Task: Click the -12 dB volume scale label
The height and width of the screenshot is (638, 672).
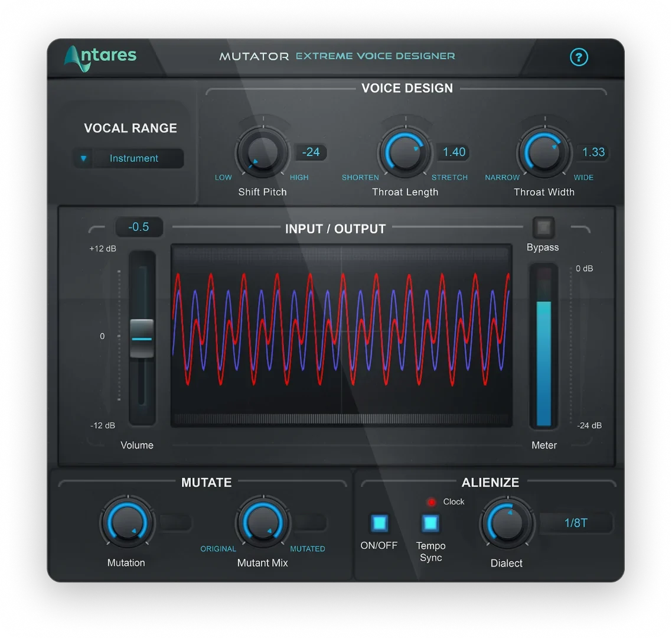Action: 103,425
